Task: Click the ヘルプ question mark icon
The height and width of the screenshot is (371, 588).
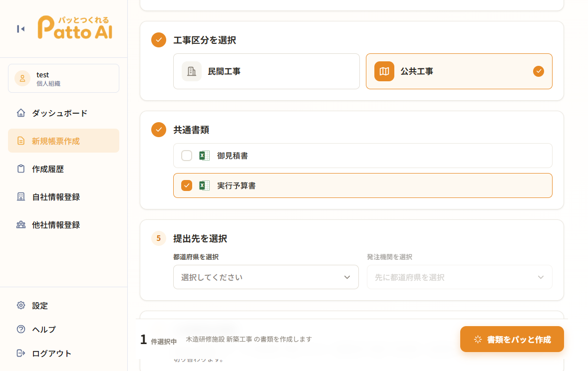Action: pyautogui.click(x=21, y=329)
